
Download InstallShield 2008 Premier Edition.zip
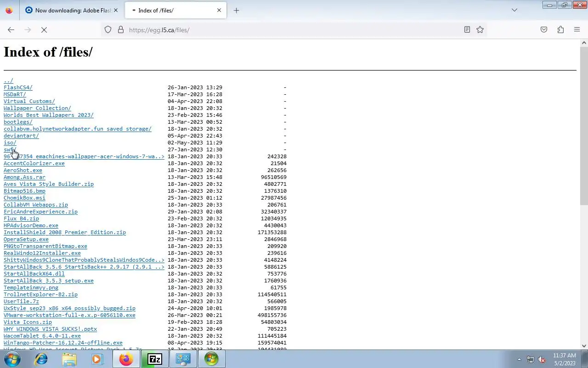click(65, 232)
